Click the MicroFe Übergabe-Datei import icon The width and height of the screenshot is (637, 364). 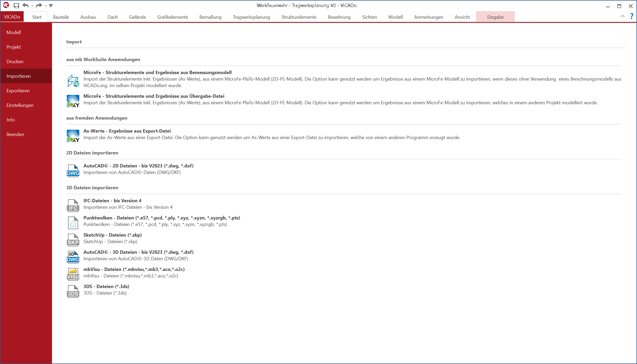73,101
